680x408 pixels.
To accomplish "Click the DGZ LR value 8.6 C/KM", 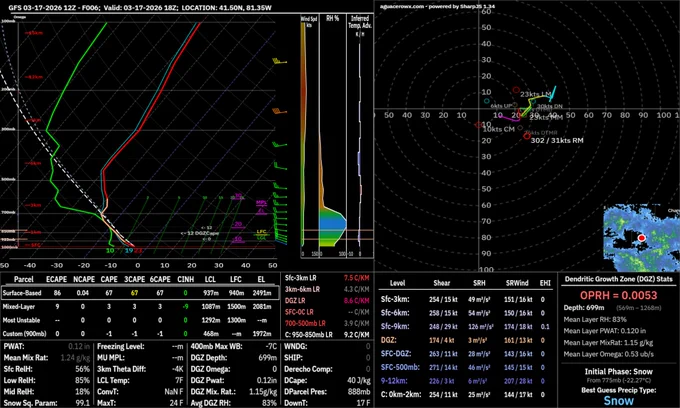I will [356, 300].
